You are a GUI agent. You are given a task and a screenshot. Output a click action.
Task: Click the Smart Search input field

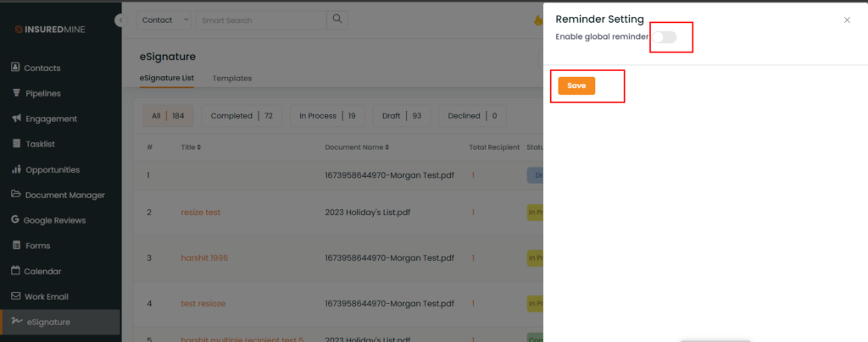pyautogui.click(x=261, y=20)
